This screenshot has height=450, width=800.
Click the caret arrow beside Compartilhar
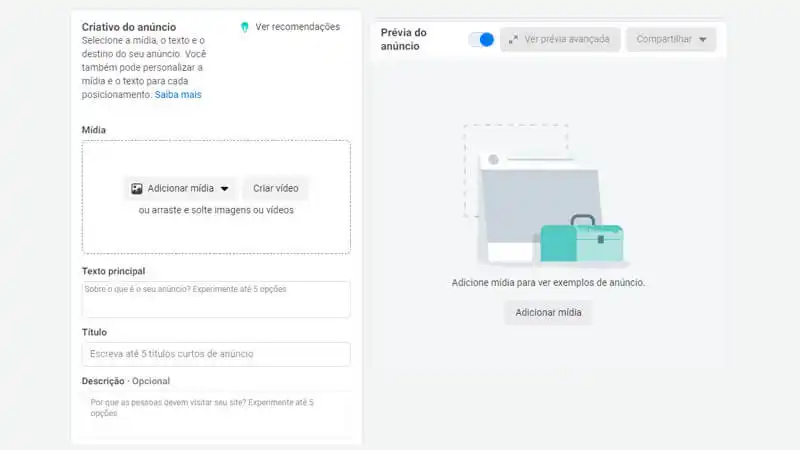coord(703,40)
